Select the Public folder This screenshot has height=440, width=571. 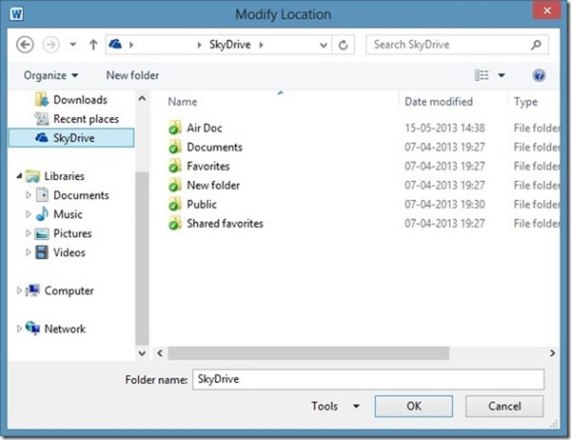(x=202, y=204)
